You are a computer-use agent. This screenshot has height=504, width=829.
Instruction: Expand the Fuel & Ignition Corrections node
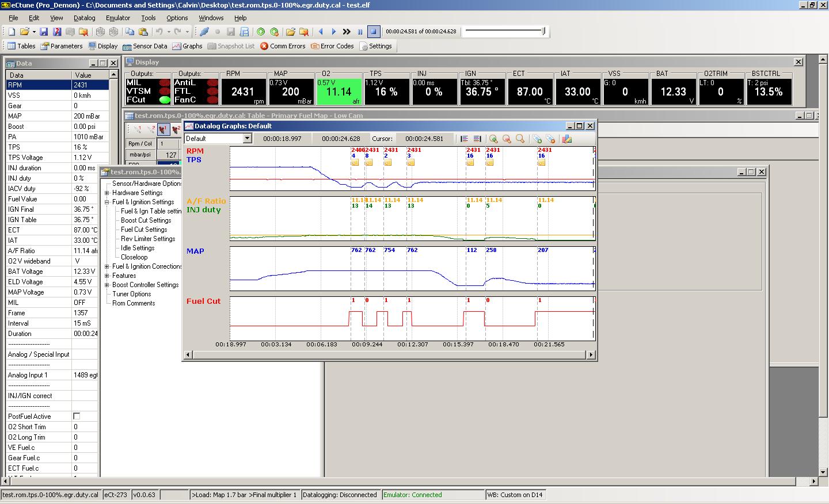[x=107, y=266]
